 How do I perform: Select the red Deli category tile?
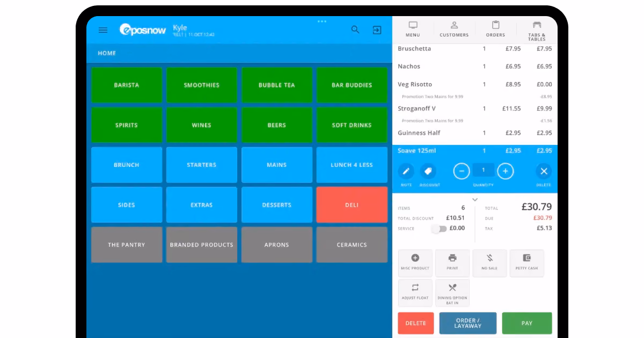coord(352,204)
